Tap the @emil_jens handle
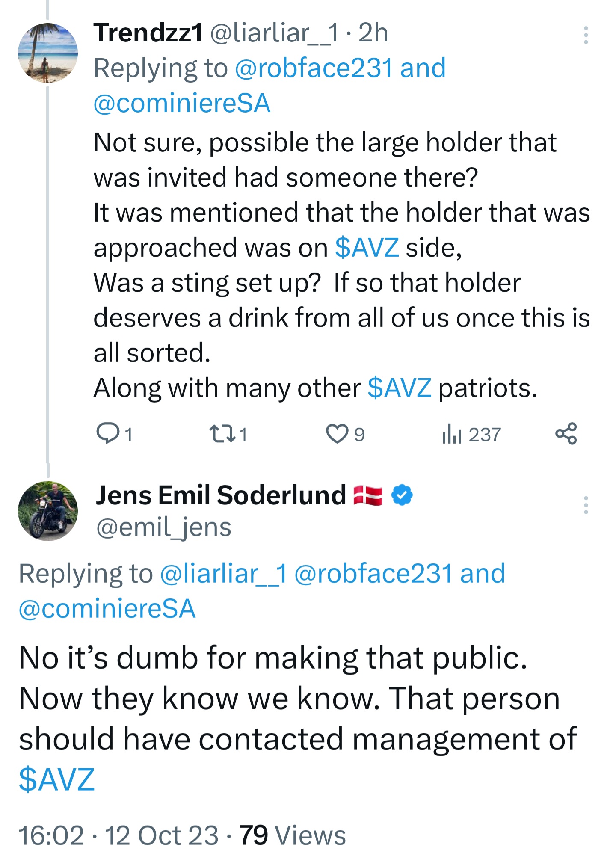616x862 pixels. pos(163,527)
